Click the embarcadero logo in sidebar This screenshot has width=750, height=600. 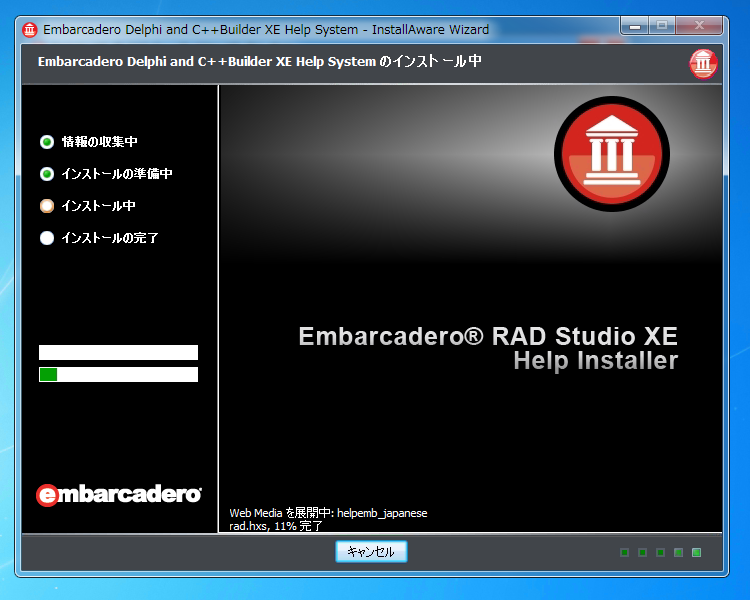pyautogui.click(x=119, y=494)
